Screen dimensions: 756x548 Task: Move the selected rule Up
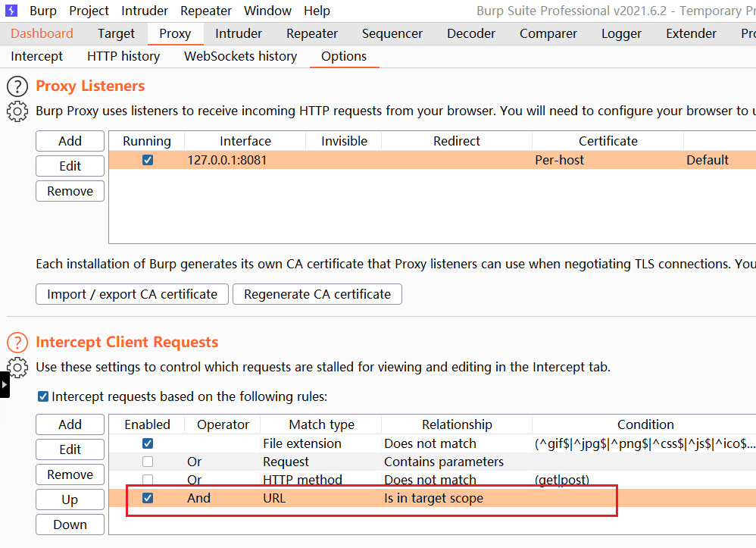pos(70,499)
